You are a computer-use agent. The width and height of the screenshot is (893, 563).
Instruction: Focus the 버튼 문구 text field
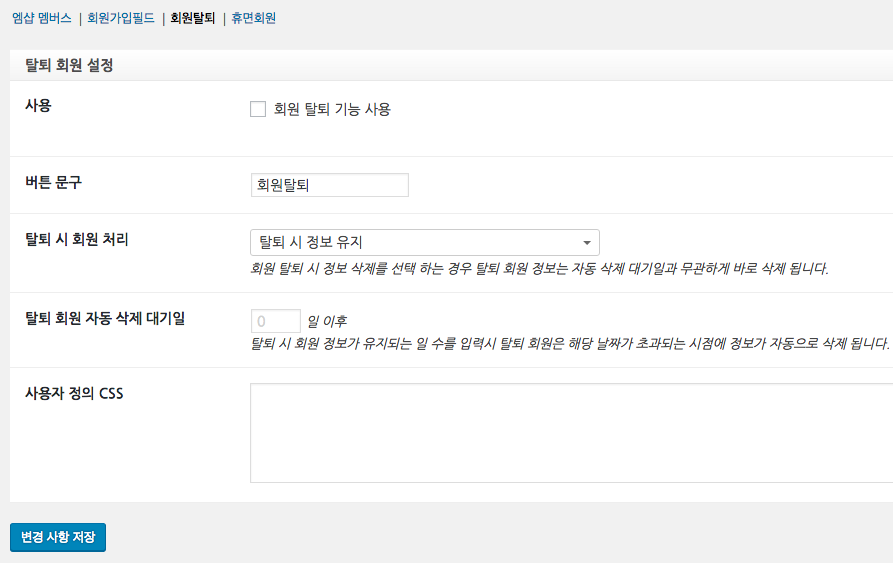pyautogui.click(x=329, y=185)
